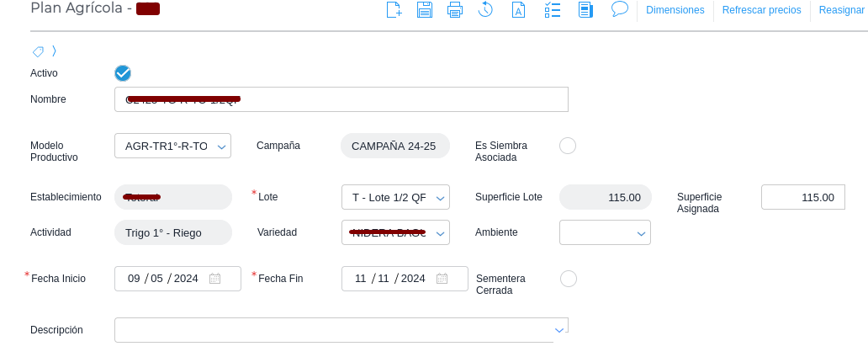Screen dimensions: 868x357
Task: Open the Fecha Inicio calendar picker
Action: 214,279
